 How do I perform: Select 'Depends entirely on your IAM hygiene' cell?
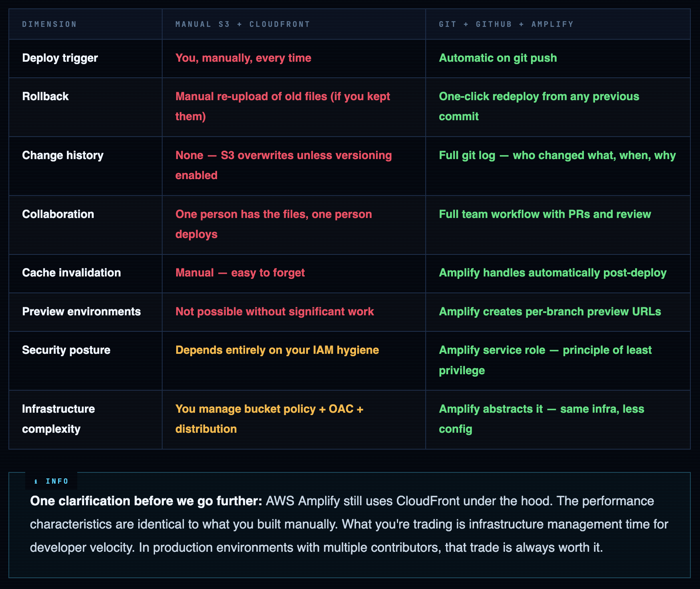(277, 350)
